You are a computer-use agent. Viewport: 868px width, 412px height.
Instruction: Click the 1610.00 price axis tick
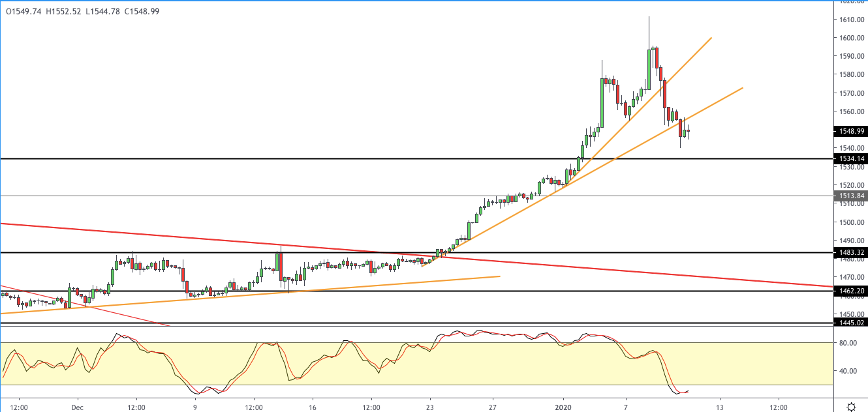(x=852, y=20)
